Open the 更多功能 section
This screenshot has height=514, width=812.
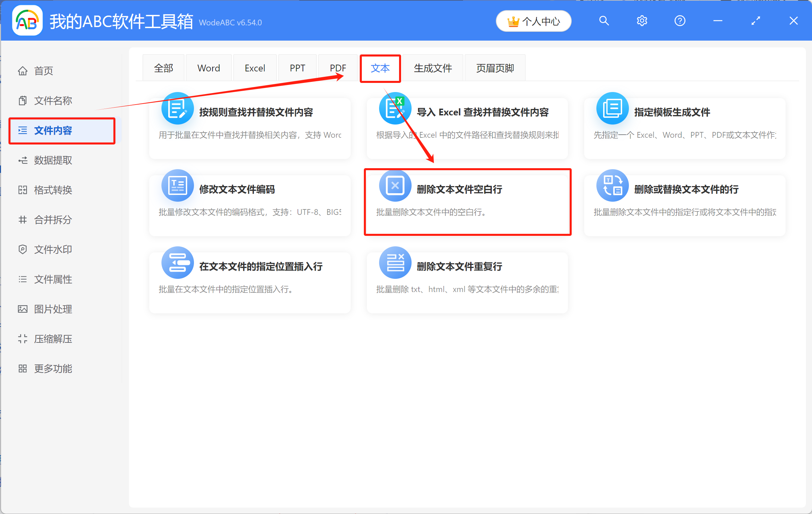[53, 368]
